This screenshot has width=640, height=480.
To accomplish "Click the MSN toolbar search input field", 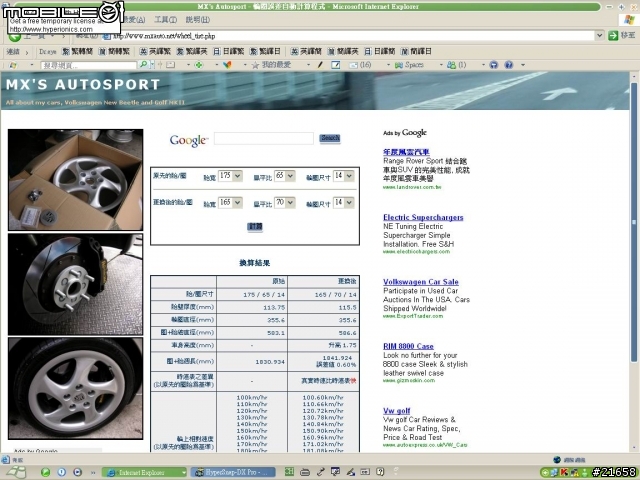I will tap(89, 65).
